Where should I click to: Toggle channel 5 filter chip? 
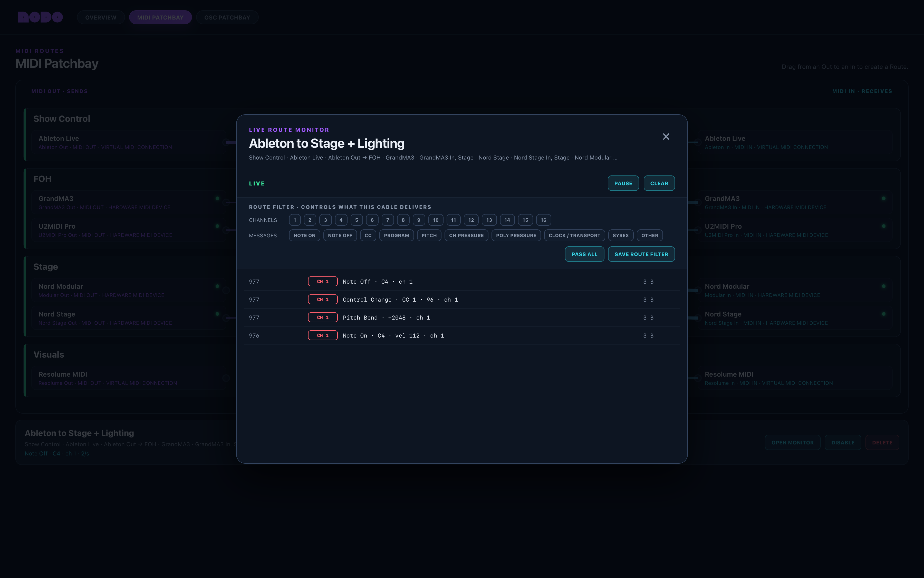coord(357,220)
